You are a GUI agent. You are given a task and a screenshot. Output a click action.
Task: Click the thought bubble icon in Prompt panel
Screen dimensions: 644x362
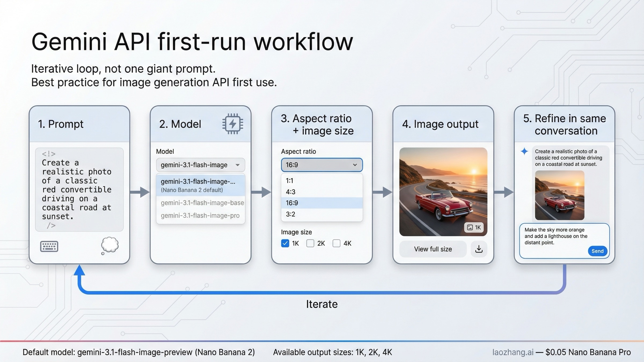(109, 245)
